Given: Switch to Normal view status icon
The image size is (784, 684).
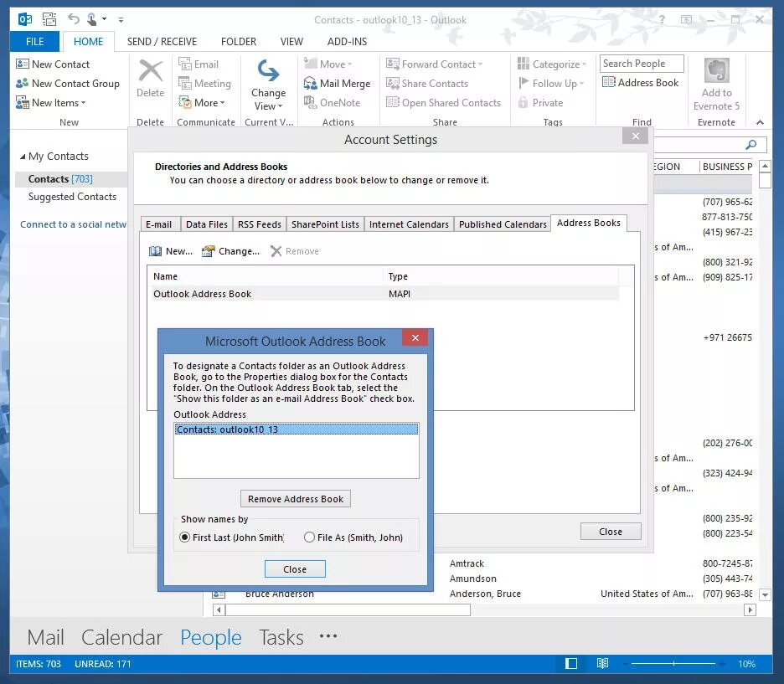Looking at the screenshot, I should (571, 664).
